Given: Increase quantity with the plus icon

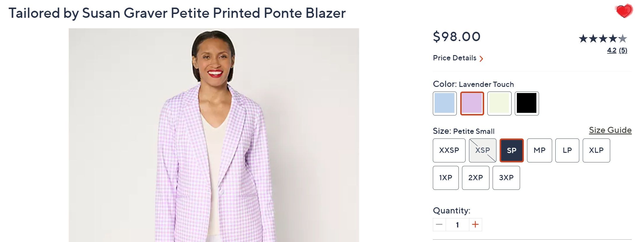Looking at the screenshot, I should (475, 225).
